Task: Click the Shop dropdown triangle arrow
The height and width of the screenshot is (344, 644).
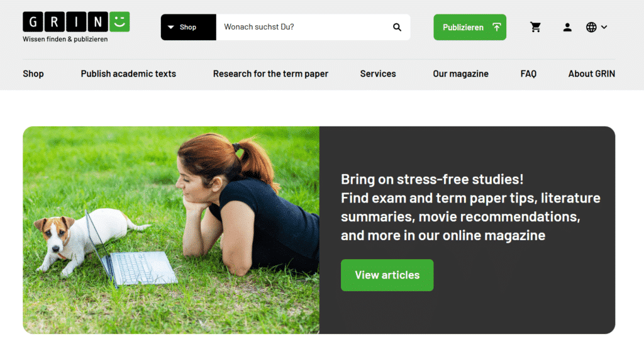Action: click(171, 27)
